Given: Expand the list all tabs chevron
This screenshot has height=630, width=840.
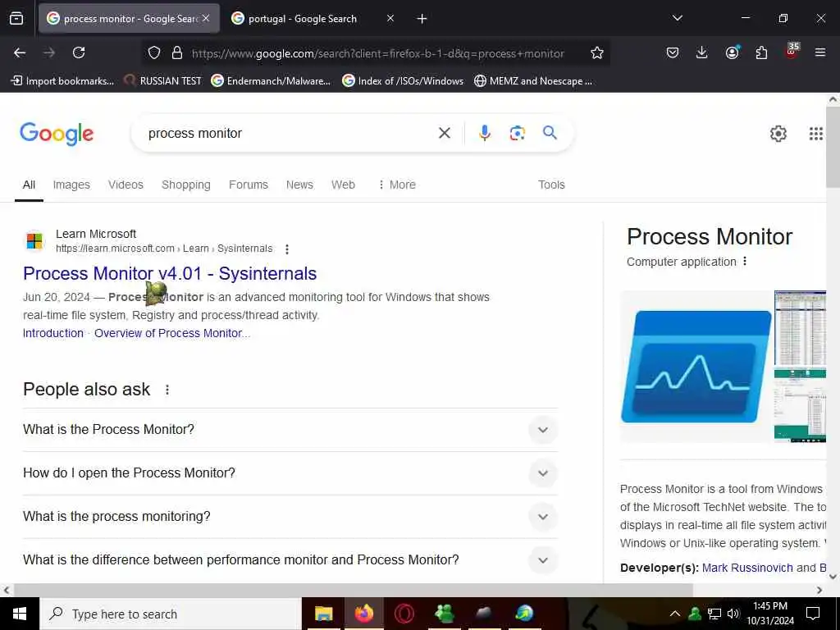Looking at the screenshot, I should click(x=677, y=18).
